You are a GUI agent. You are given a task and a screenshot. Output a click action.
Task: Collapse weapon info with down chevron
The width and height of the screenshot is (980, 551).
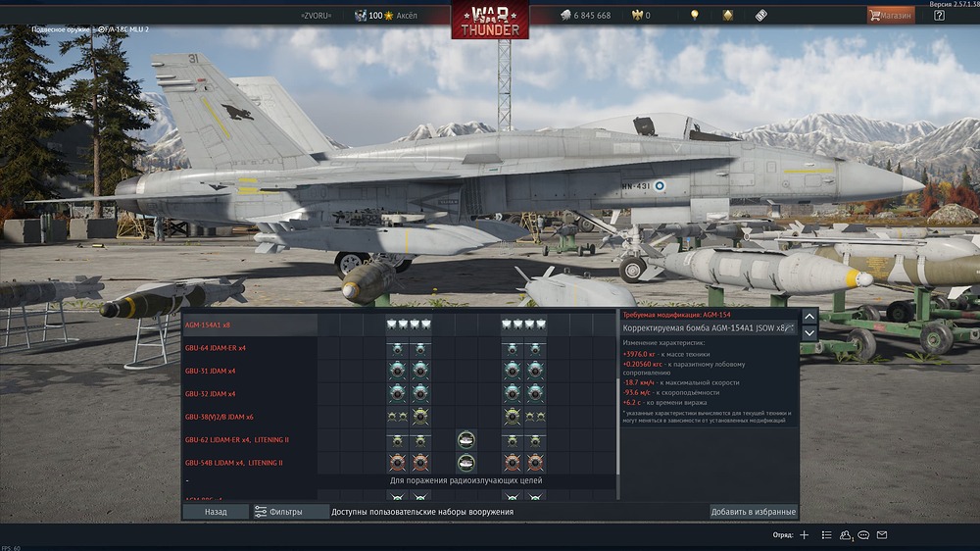click(808, 333)
